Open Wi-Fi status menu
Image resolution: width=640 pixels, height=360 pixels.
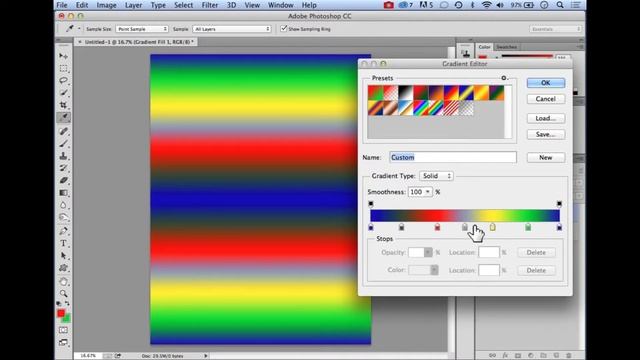[486, 5]
